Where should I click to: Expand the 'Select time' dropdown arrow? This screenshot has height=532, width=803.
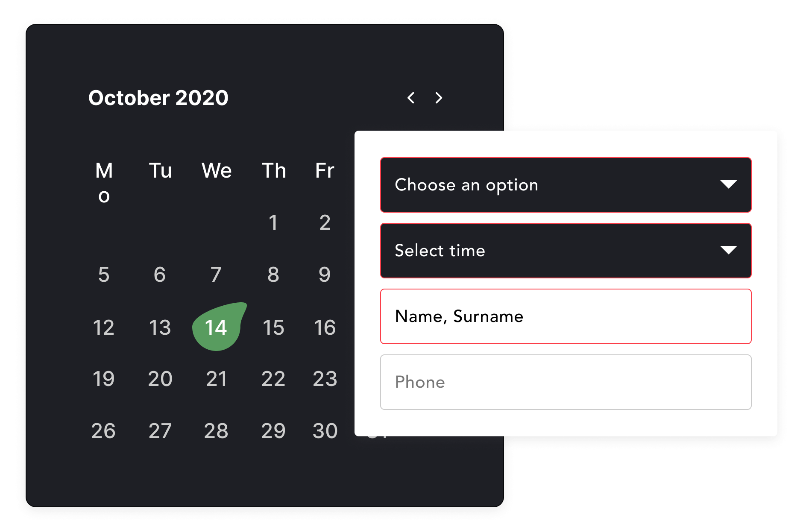728,250
